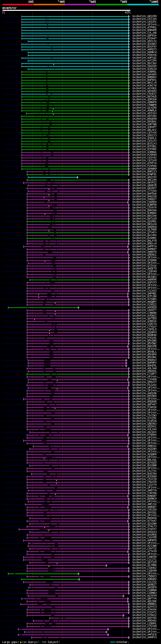Screen dimensions: 161x644
Task: Select the UniRef100_B9GEM9 label
Action: tap(144, 119)
